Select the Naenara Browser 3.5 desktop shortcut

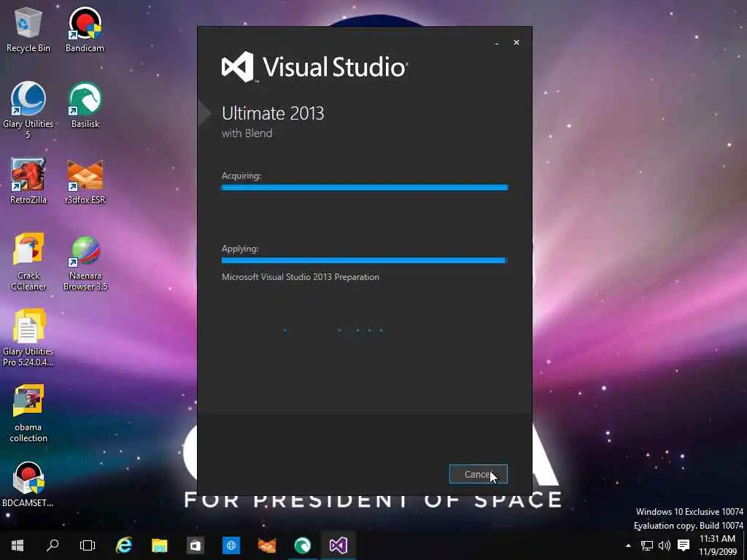85,263
